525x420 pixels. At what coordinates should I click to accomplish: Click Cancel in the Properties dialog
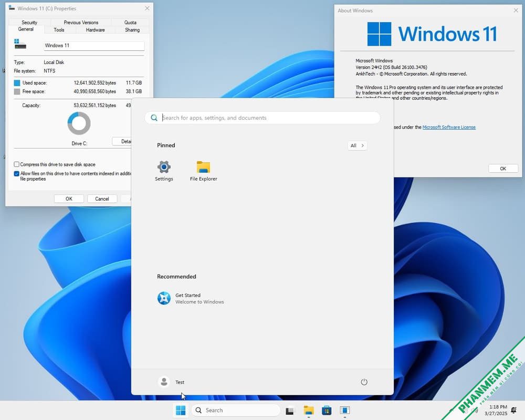click(102, 198)
